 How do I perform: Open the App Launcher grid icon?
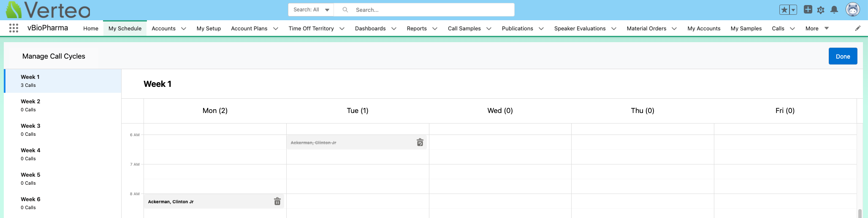(x=14, y=28)
